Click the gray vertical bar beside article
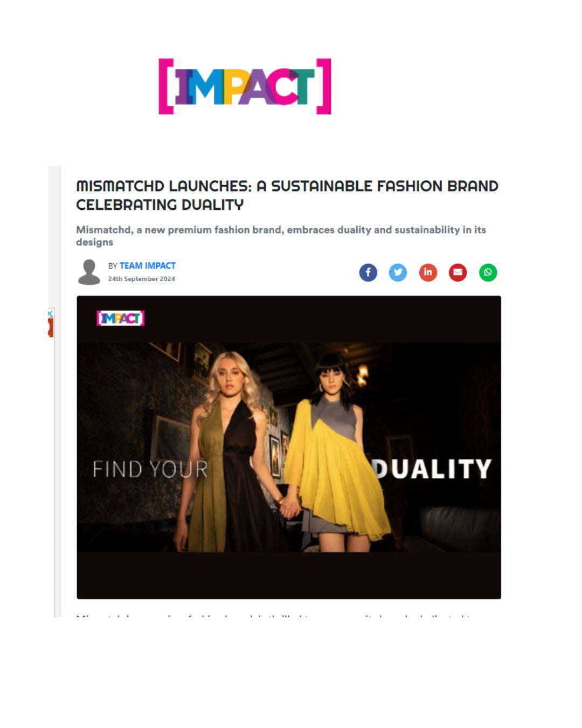This screenshot has height=728, width=582. click(58, 392)
